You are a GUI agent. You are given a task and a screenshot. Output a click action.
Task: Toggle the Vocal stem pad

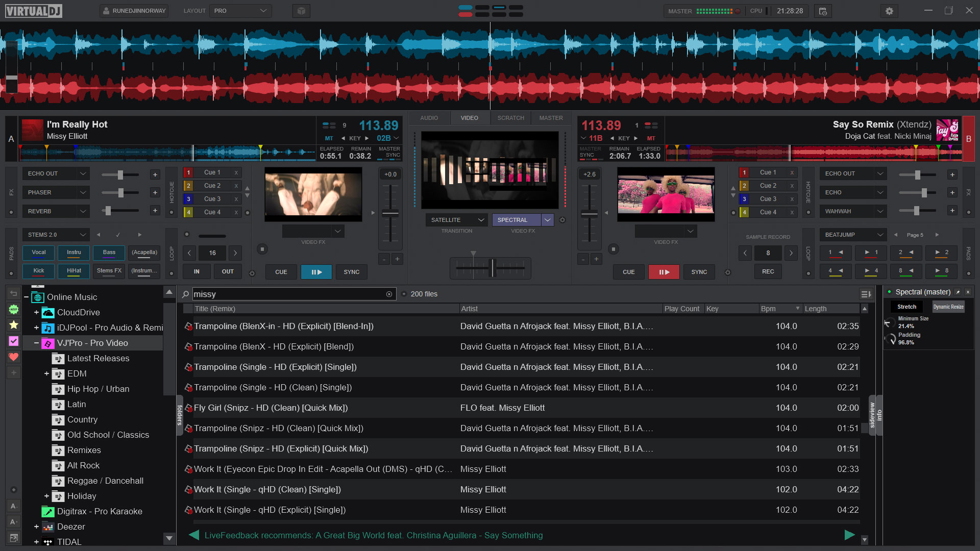click(39, 253)
